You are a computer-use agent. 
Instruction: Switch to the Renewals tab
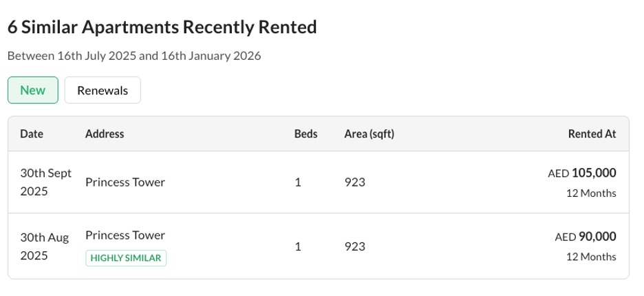pos(103,90)
